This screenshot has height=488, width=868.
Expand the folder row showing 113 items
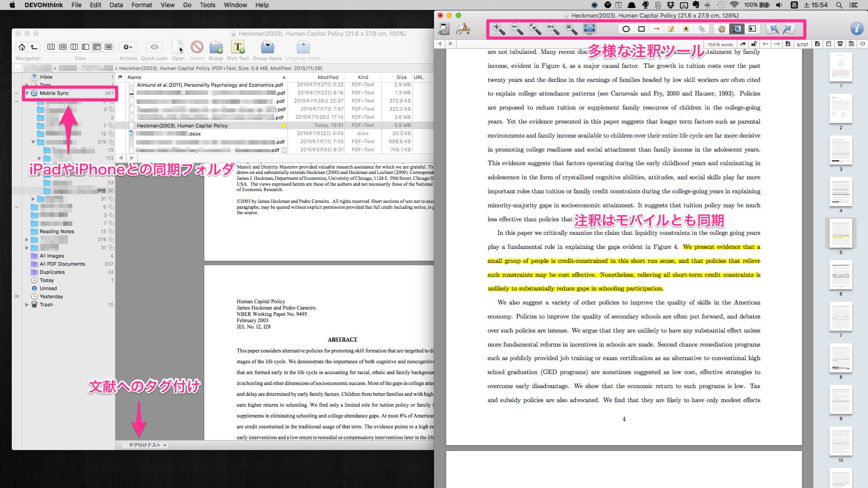tap(40, 158)
